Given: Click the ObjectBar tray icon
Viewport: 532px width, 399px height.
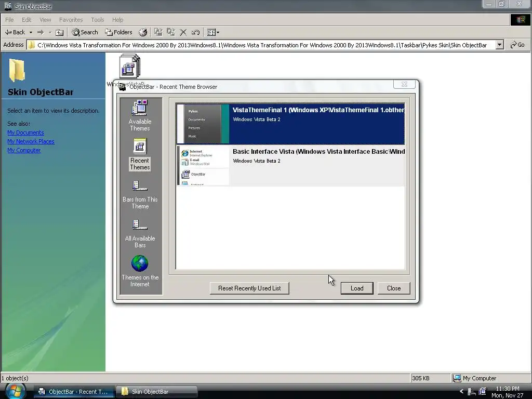Looking at the screenshot, I should (483, 392).
